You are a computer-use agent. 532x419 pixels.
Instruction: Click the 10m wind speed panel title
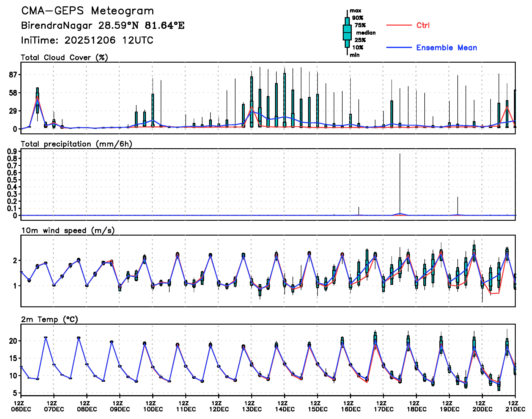[x=68, y=231]
